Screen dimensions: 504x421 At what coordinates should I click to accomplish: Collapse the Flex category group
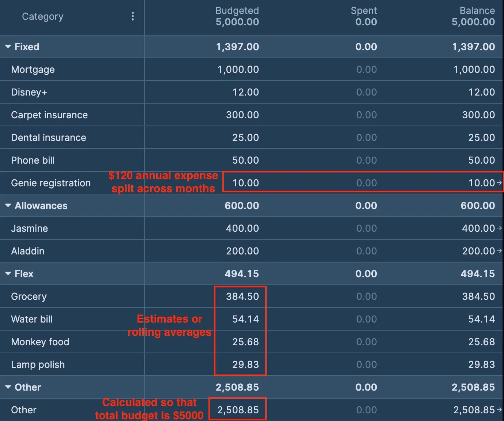click(x=7, y=273)
